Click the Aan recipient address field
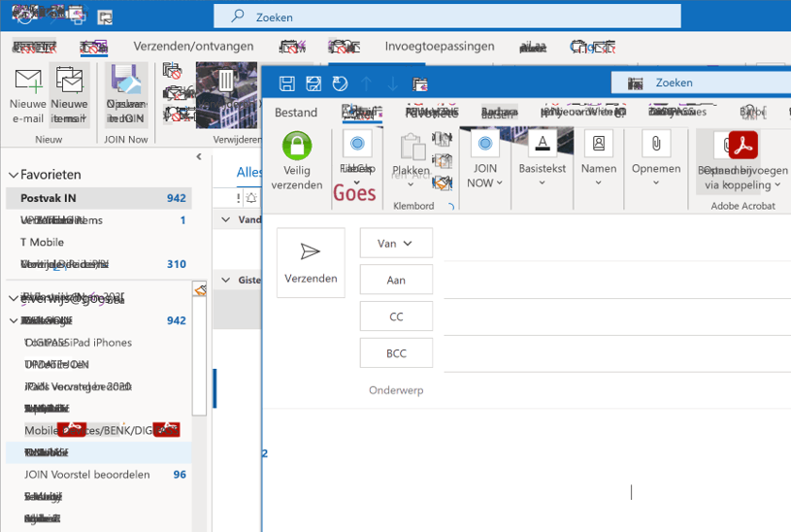Image resolution: width=791 pixels, height=532 pixels. click(x=617, y=280)
